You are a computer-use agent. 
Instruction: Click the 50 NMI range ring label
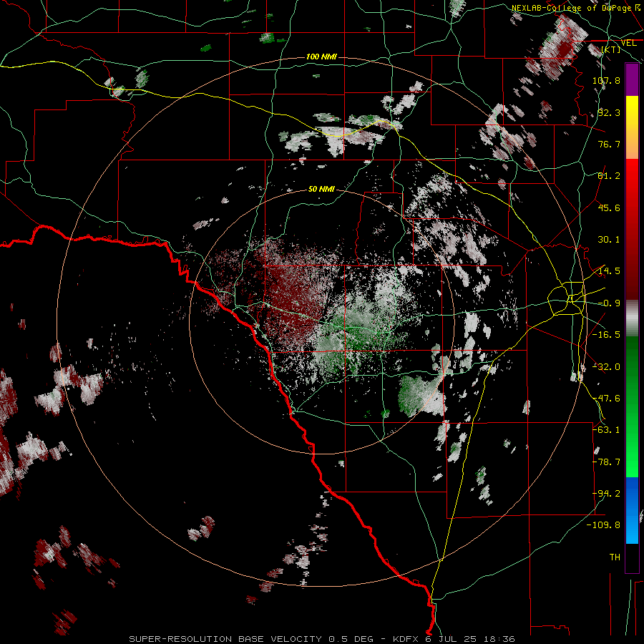tap(321, 189)
